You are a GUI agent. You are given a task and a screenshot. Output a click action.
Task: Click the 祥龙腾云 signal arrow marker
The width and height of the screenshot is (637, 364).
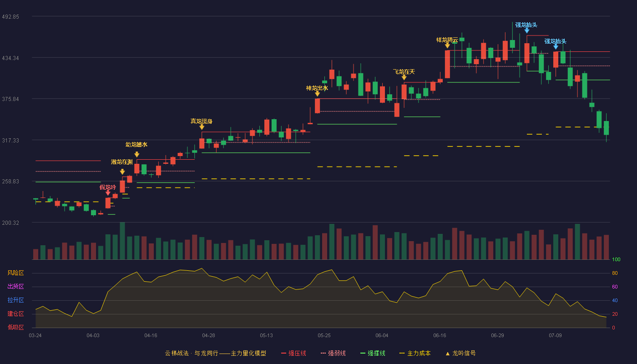click(x=447, y=45)
